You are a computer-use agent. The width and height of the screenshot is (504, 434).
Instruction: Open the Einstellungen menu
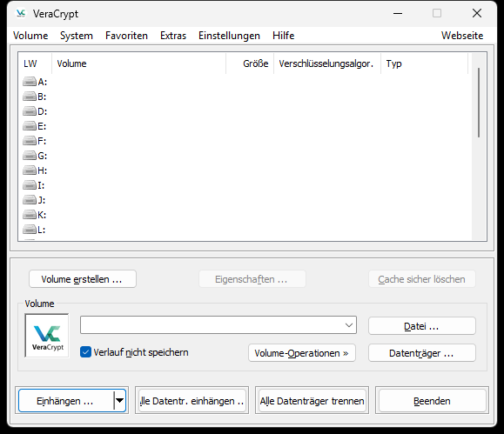(229, 36)
